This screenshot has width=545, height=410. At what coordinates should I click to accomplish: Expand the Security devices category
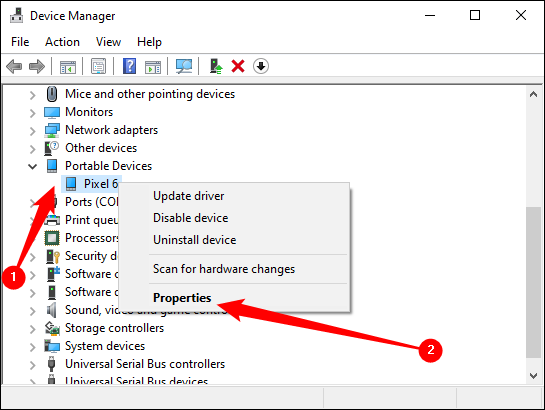pos(32,257)
